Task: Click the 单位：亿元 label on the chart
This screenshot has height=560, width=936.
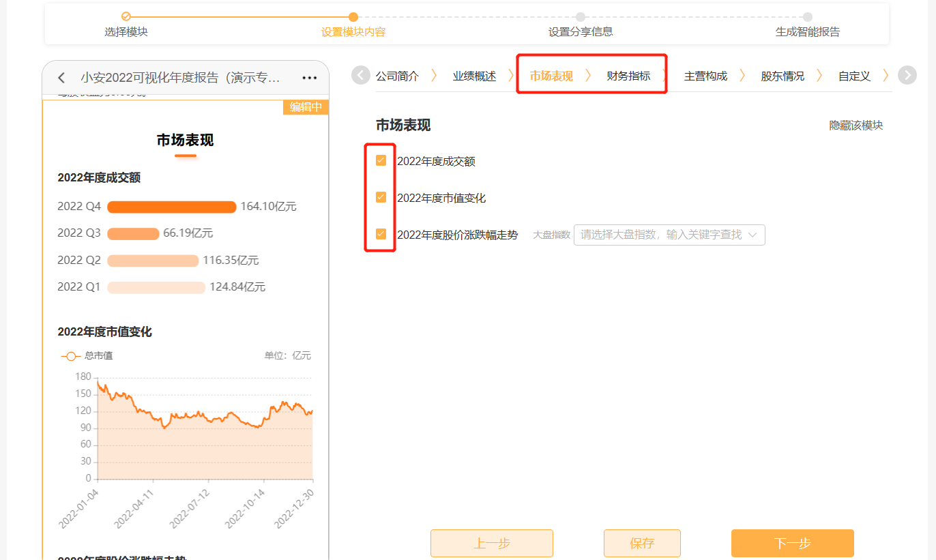Action: (x=288, y=356)
